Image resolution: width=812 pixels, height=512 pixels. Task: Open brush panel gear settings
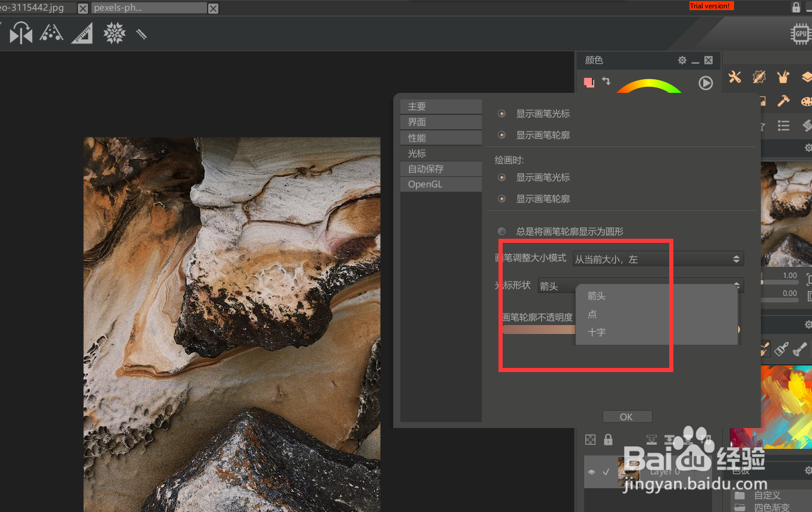(x=808, y=324)
